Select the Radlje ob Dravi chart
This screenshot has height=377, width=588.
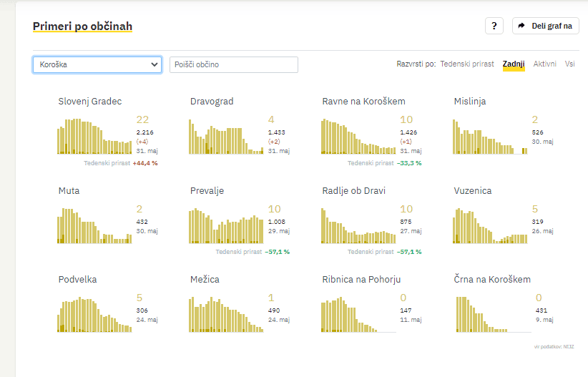tap(358, 227)
